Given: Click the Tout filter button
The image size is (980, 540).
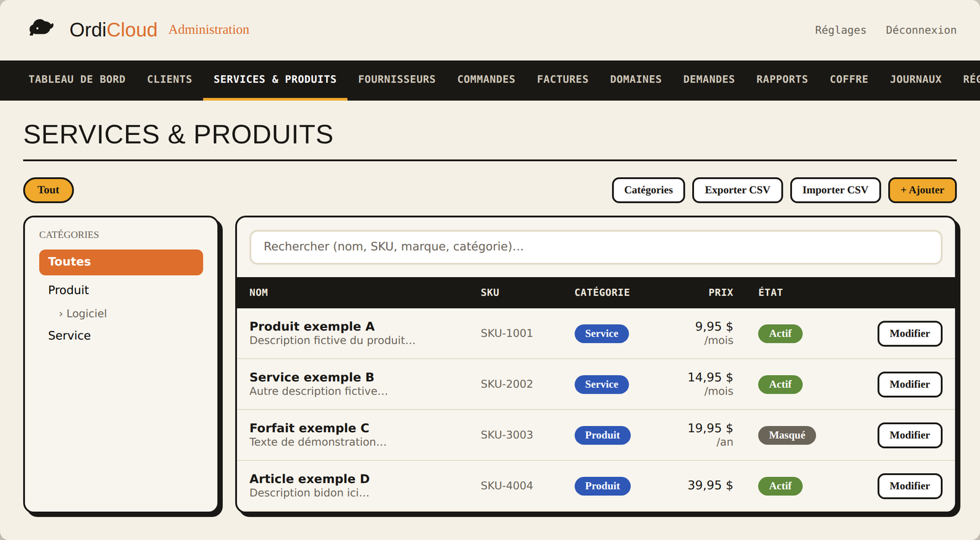Looking at the screenshot, I should point(48,190).
